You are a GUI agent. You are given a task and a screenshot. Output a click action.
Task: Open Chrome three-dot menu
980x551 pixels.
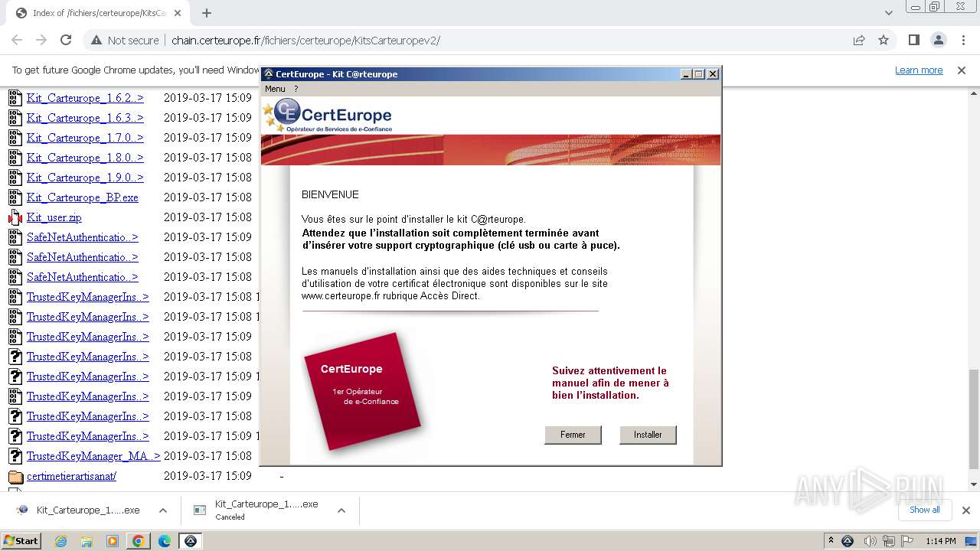pos(962,41)
